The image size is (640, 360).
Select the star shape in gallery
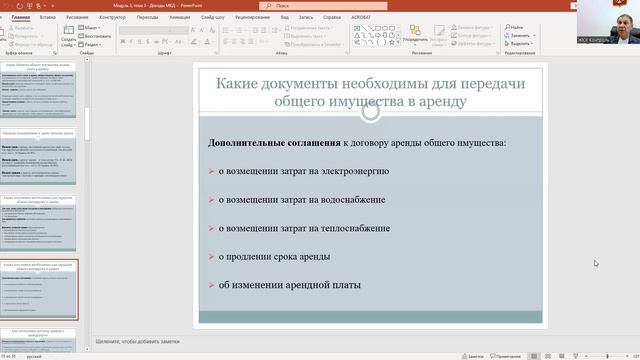click(x=392, y=42)
